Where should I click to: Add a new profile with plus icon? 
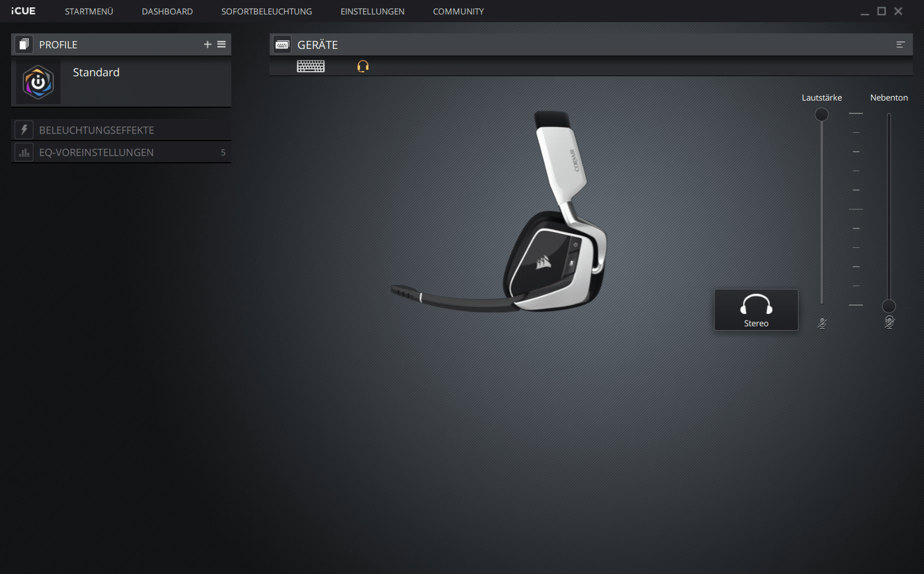[x=207, y=44]
